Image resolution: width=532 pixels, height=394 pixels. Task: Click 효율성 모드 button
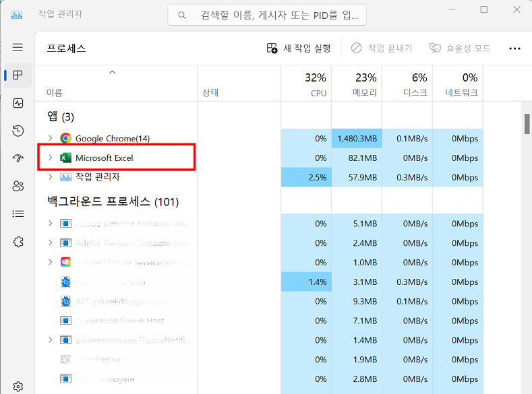(x=461, y=48)
